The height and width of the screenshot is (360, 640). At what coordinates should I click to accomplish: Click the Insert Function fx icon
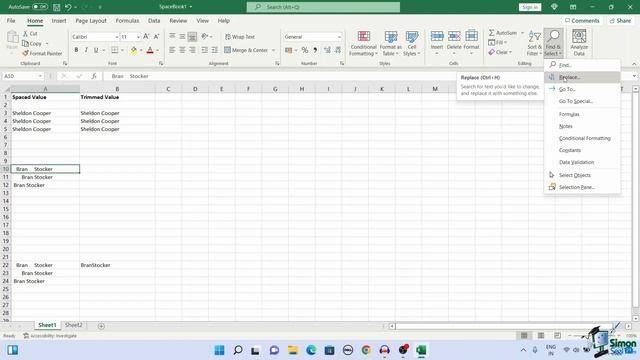click(94, 76)
